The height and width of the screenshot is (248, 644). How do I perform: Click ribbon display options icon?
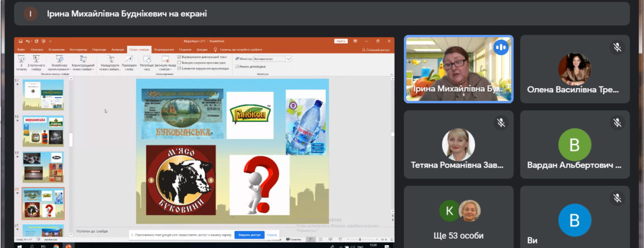355,41
